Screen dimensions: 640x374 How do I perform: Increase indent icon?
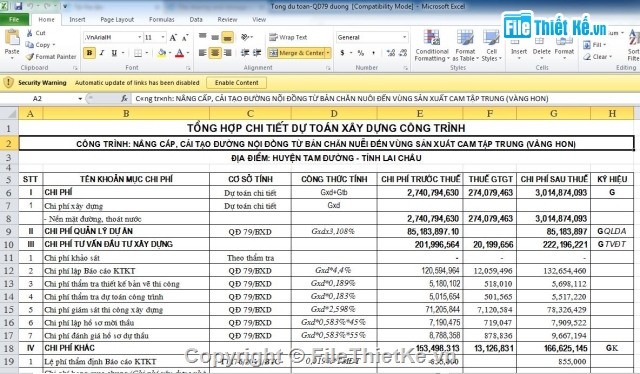point(257,53)
